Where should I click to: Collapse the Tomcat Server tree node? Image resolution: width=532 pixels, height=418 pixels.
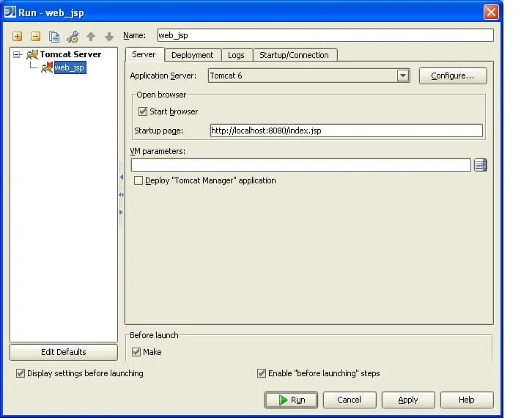[x=18, y=54]
